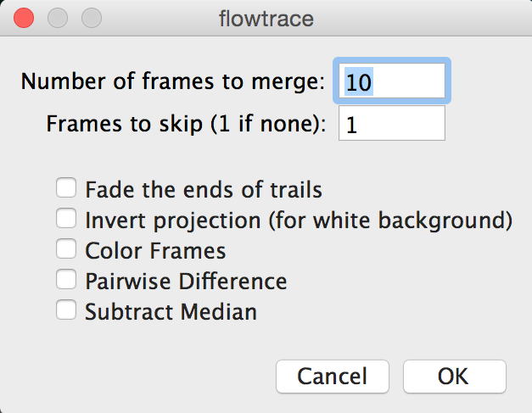Click the 'Fade the ends of trails' label text

click(x=204, y=189)
